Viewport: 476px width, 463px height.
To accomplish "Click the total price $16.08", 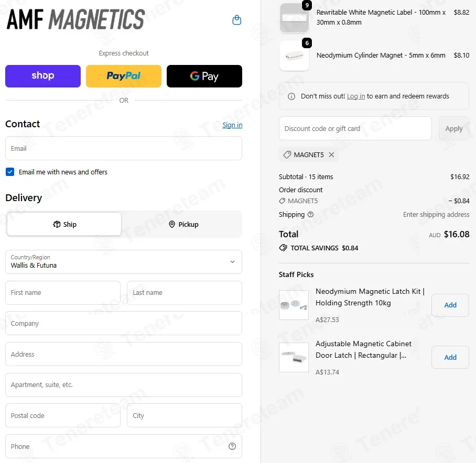I will click(456, 234).
